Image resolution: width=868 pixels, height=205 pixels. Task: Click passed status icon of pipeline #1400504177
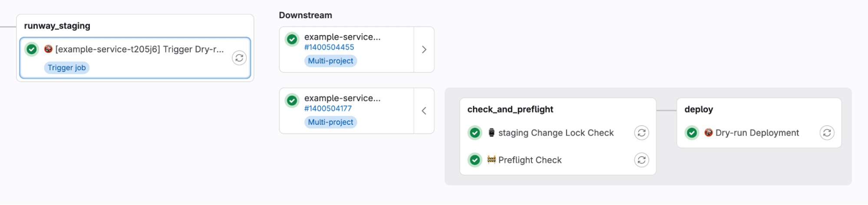click(292, 101)
